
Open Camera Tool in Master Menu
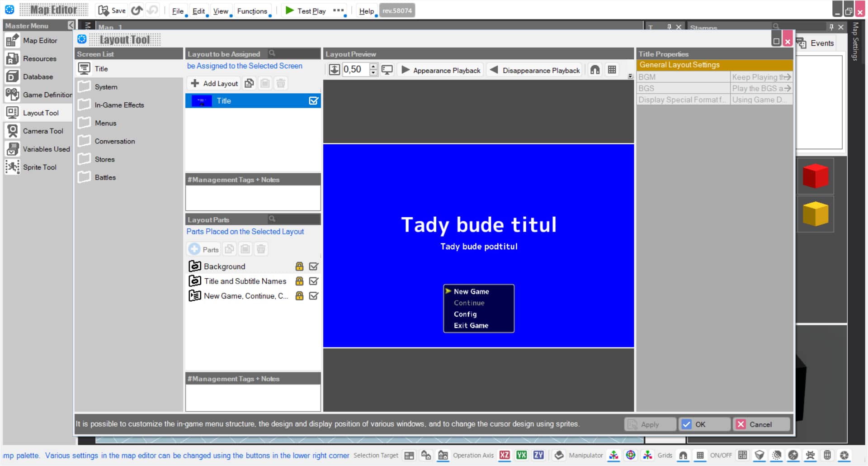[38, 131]
